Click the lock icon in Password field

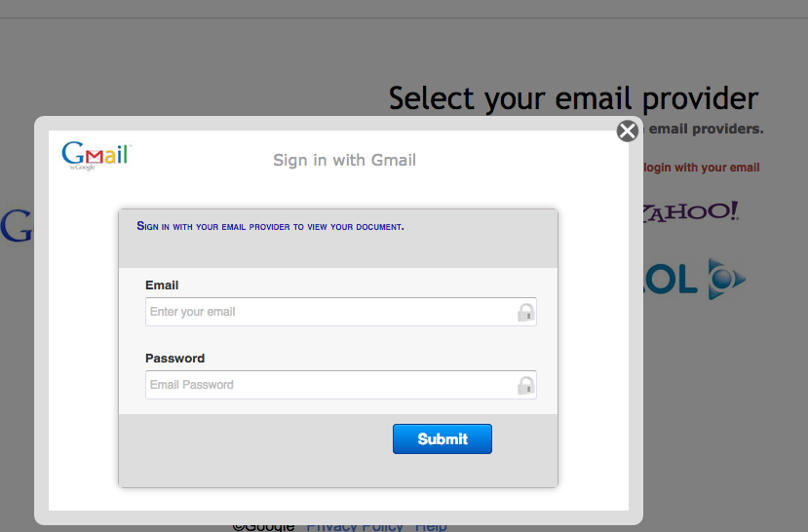point(525,385)
